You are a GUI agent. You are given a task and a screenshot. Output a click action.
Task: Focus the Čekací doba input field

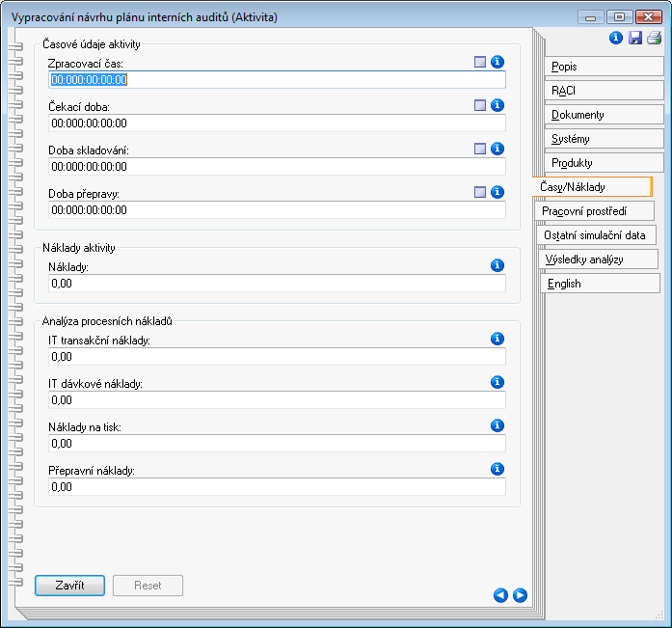(277, 123)
